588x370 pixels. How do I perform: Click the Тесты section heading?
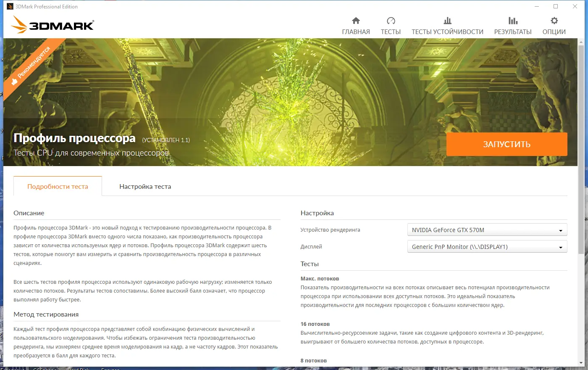(x=310, y=264)
